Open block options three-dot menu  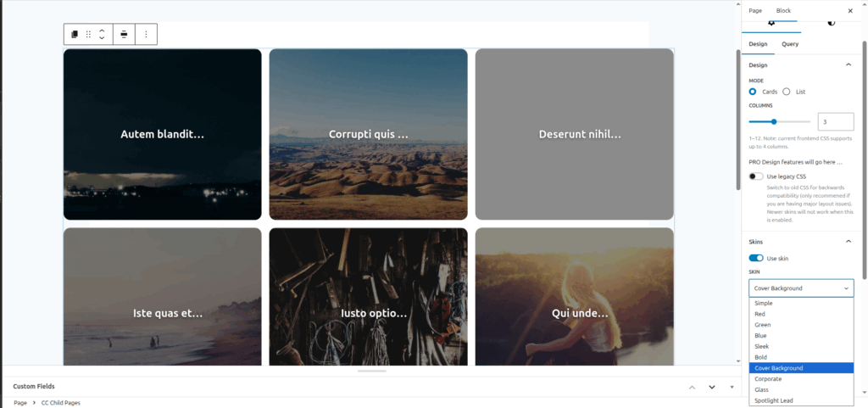pos(146,34)
